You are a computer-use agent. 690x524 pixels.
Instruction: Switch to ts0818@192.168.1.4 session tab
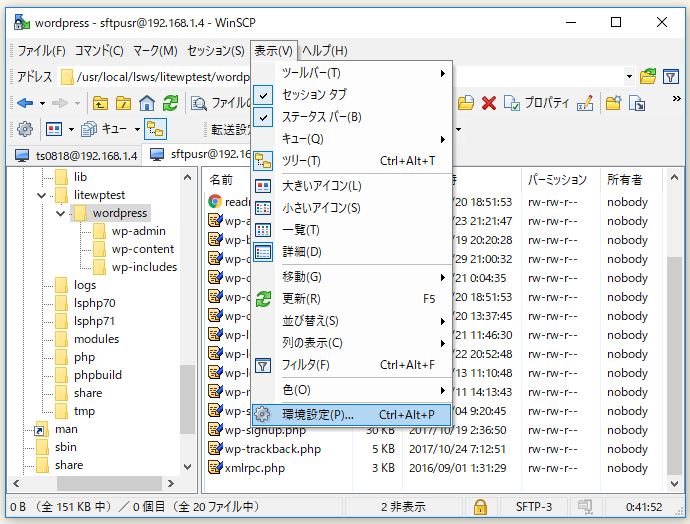tap(76, 155)
